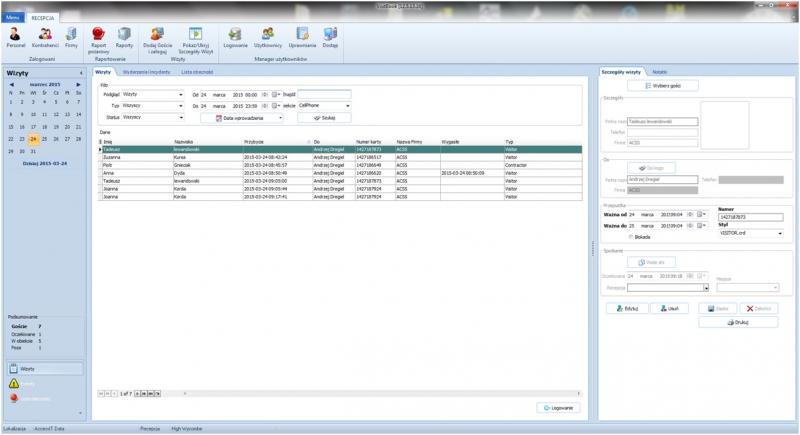This screenshot has width=800, height=435.
Task: Toggle Pokaż/Ukryj Szczegóły Wizyt
Action: click(195, 40)
